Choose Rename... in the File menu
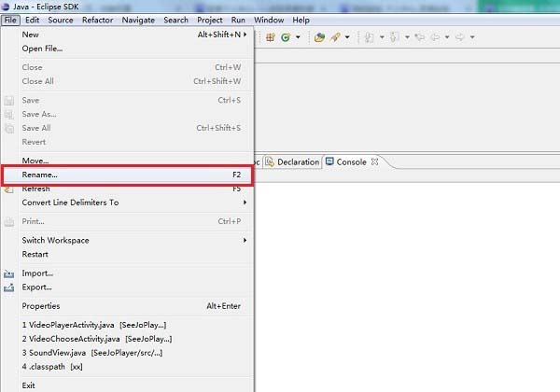The height and width of the screenshot is (392, 560). [x=128, y=175]
